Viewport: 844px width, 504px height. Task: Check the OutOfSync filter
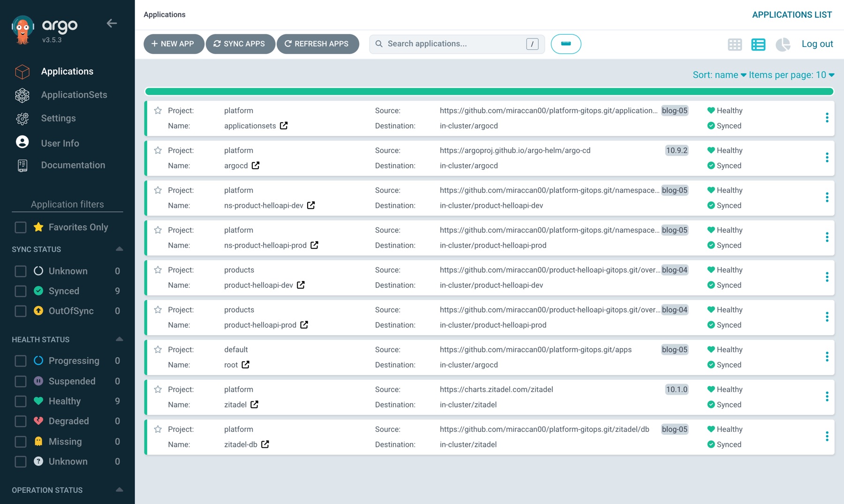[x=21, y=311]
